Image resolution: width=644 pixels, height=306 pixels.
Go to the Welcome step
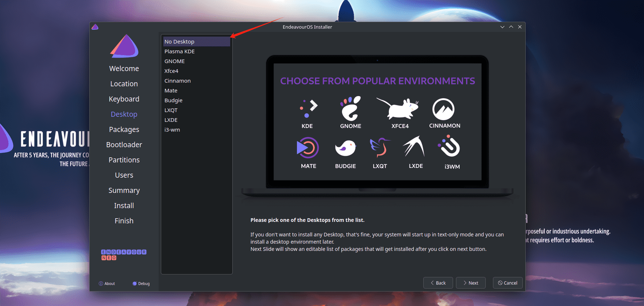[124, 69]
